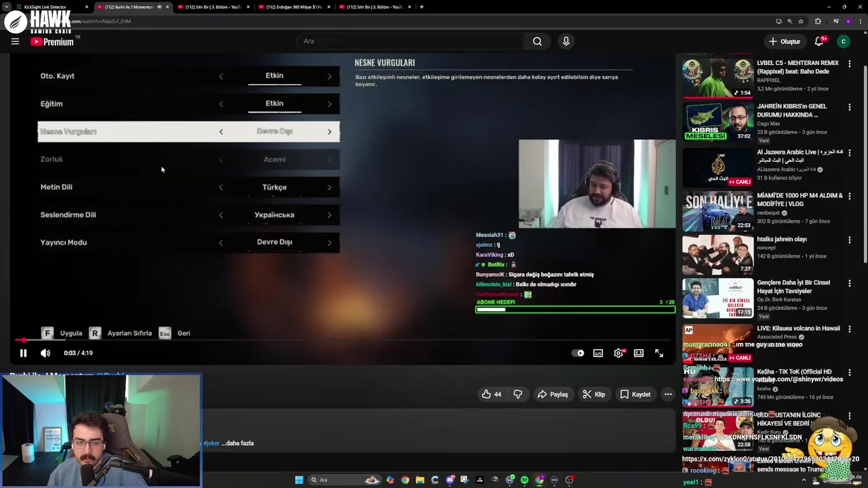Click right arrow on Yayıncı Modu
868x488 pixels.
click(x=330, y=243)
